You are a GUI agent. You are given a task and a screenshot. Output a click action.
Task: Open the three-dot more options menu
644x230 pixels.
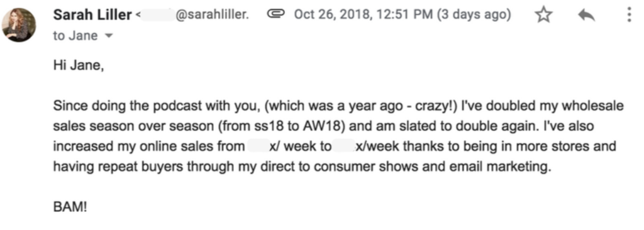tap(629, 15)
